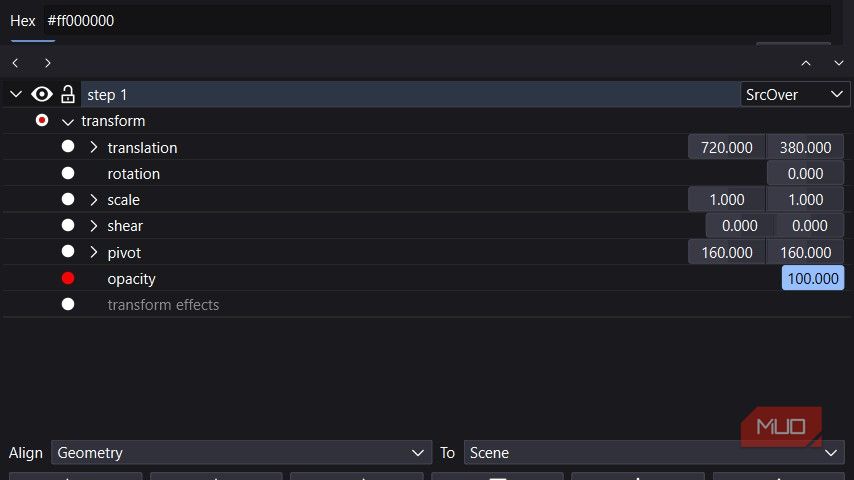The height and width of the screenshot is (480, 854).
Task: Expand the translation property
Action: coord(94,147)
